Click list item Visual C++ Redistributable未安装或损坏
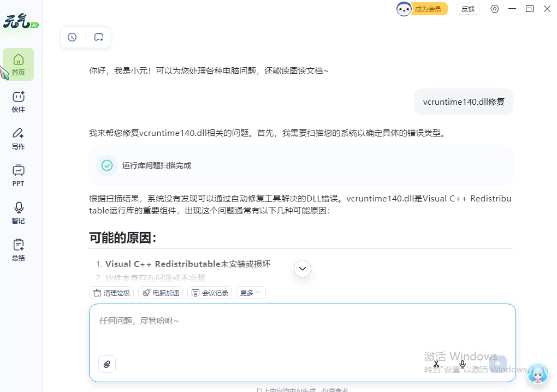 point(187,264)
